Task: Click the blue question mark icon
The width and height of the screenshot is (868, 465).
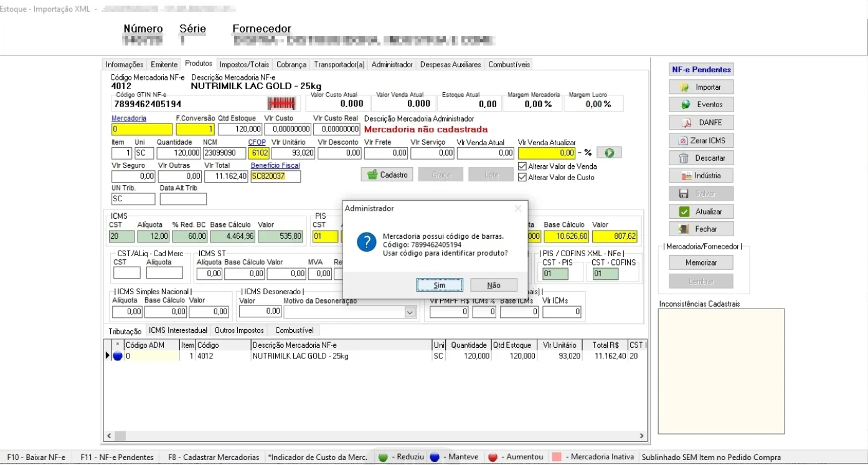Action: [x=366, y=243]
